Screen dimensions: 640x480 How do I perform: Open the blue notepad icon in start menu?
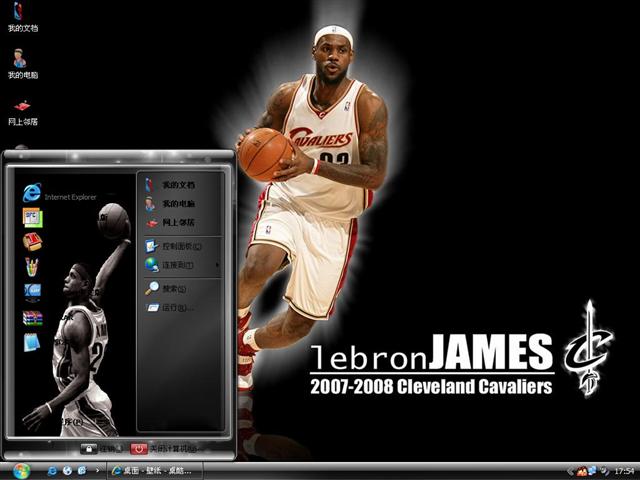(32, 342)
